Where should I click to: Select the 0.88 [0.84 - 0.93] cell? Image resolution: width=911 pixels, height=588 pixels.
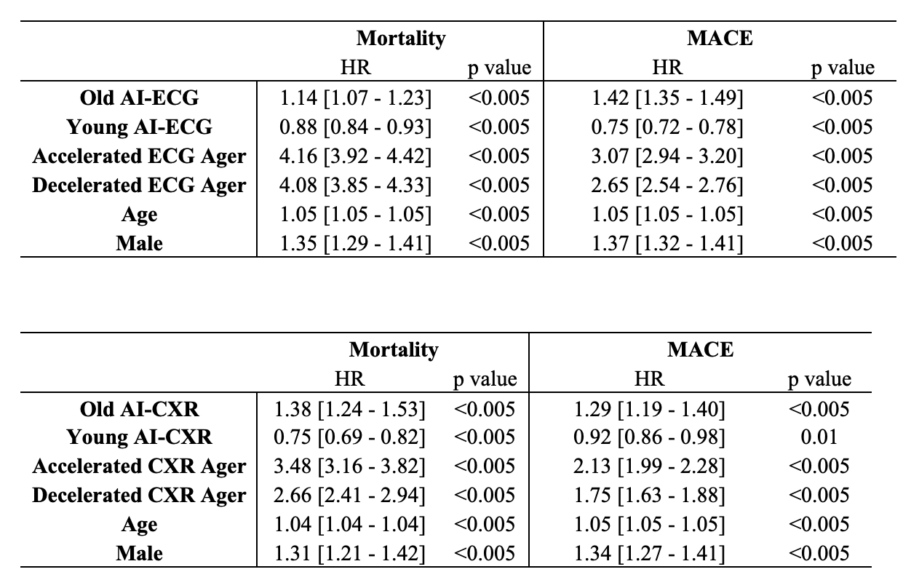point(356,127)
